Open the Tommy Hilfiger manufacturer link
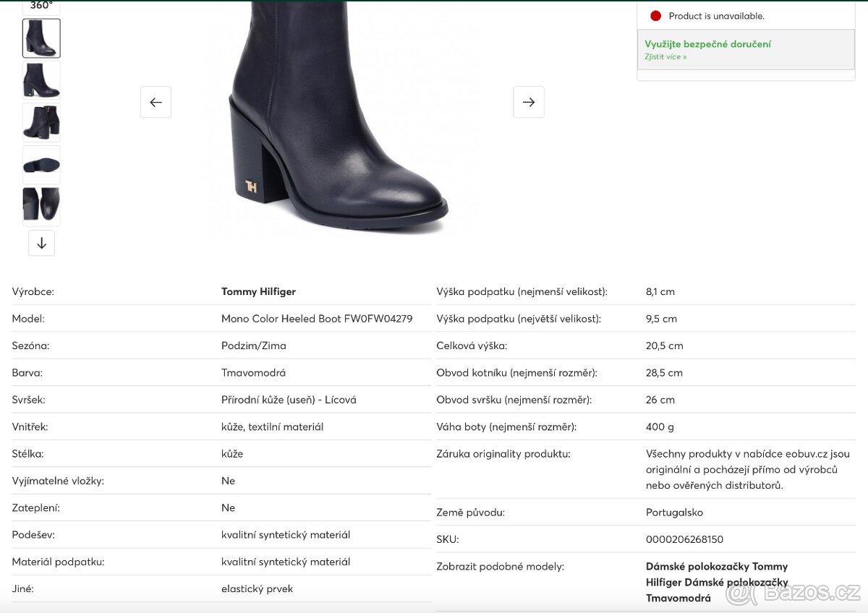 (x=258, y=291)
